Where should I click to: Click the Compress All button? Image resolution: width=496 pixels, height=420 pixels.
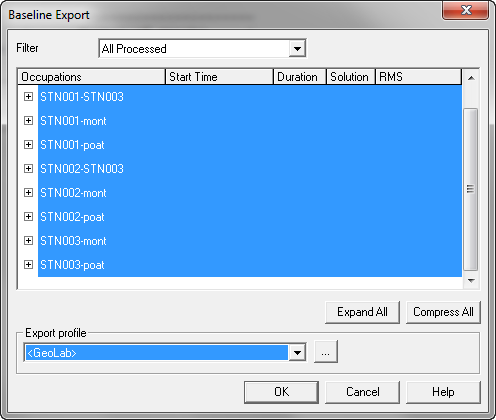443,312
